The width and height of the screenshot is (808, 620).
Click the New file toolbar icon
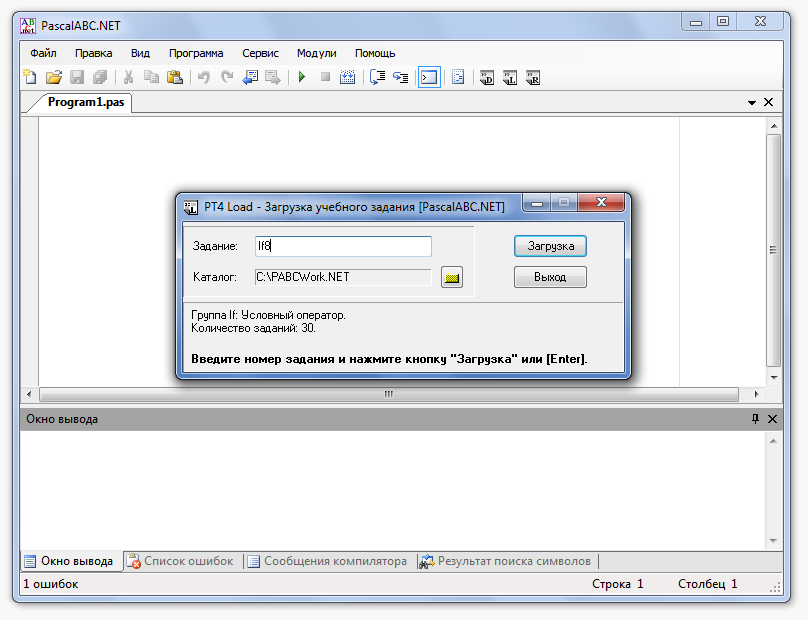[30, 77]
